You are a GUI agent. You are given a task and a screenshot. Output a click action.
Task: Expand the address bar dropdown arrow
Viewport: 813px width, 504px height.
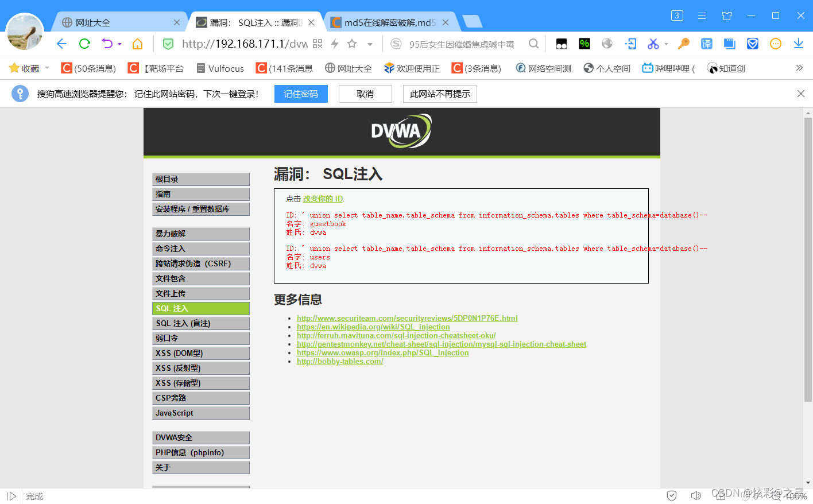(370, 44)
